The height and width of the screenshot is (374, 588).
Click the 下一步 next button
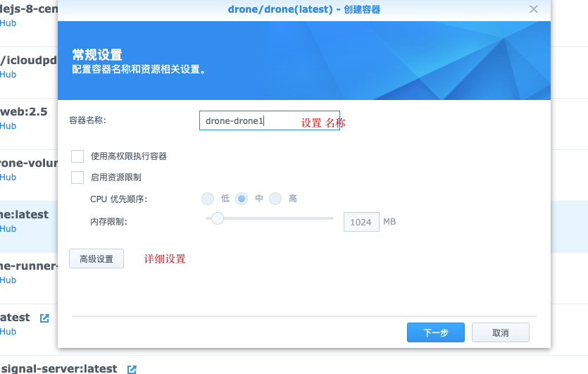tap(436, 332)
